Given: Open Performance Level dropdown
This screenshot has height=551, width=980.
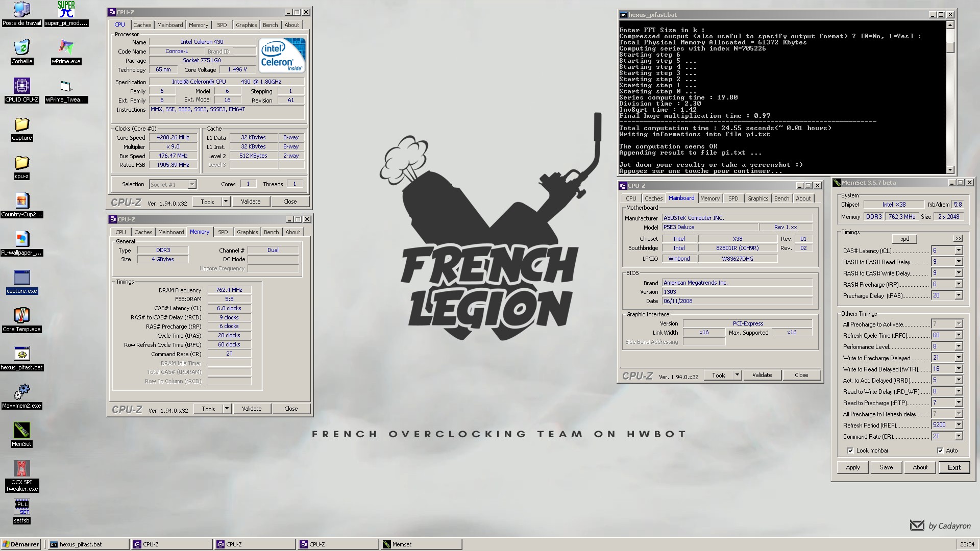Looking at the screenshot, I should [959, 346].
